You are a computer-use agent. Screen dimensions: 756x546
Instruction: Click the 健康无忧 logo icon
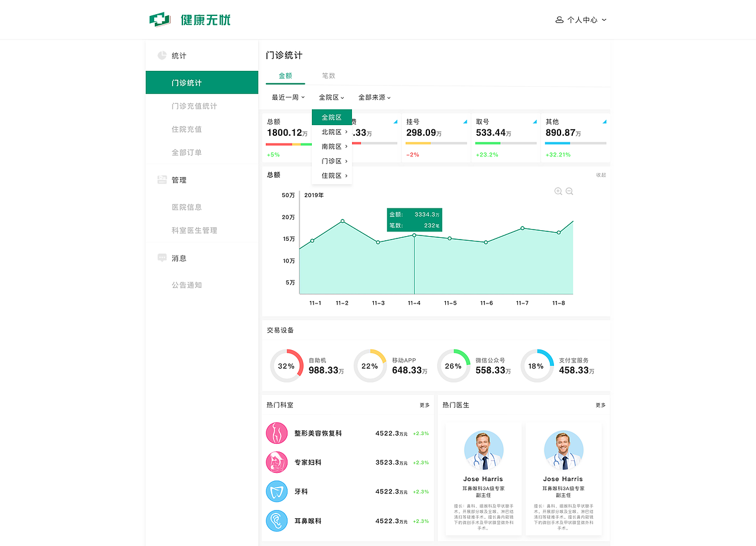coord(158,19)
